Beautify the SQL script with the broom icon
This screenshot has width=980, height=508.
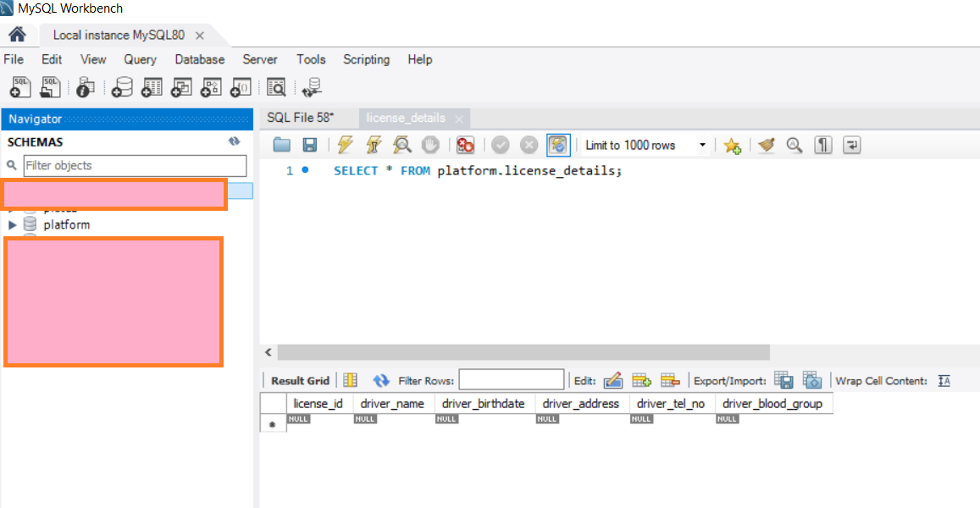pyautogui.click(x=765, y=145)
